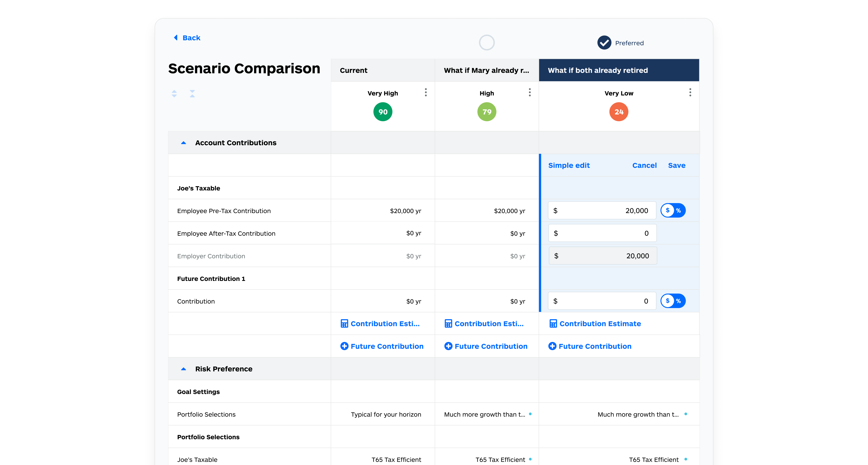Add Future Contribution in Mary scenario column
Viewport: 868px width, 465px height.
coord(486,346)
